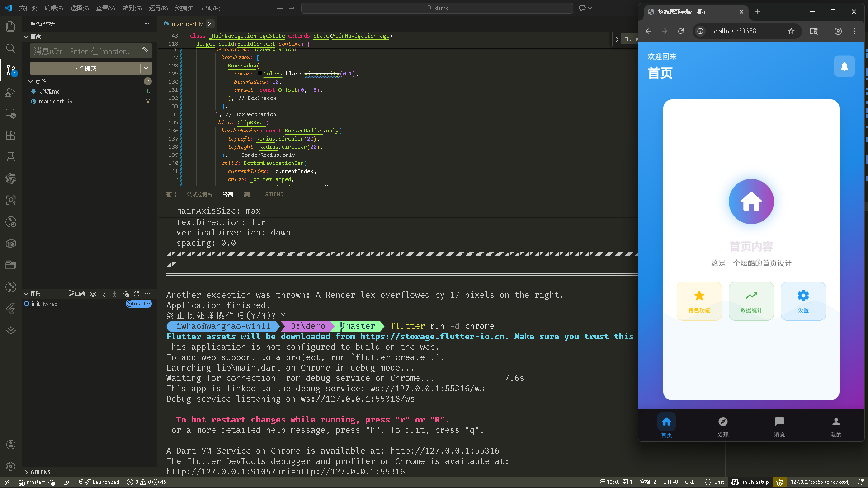Click the 提交 commit button
Screen dimensions: 868x488
(x=86, y=68)
